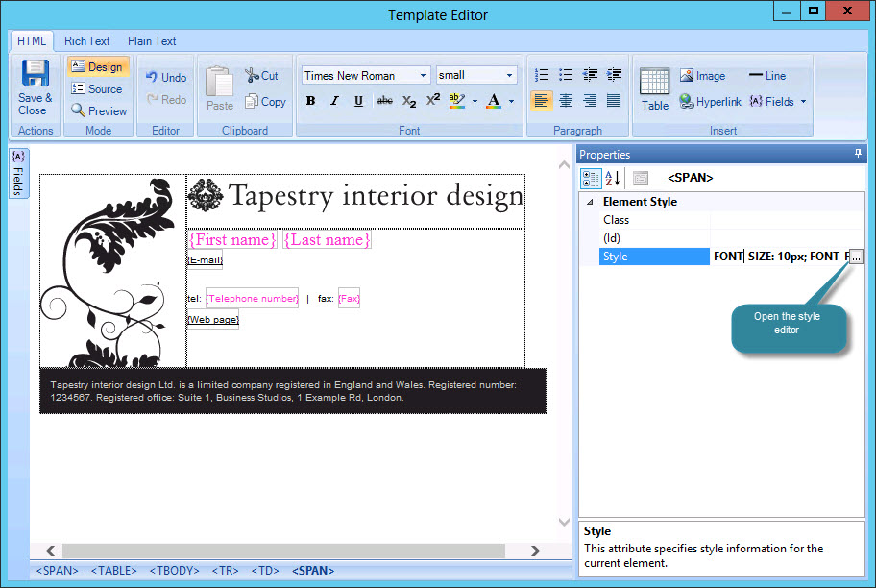Select the Plain Text tab

(x=151, y=41)
